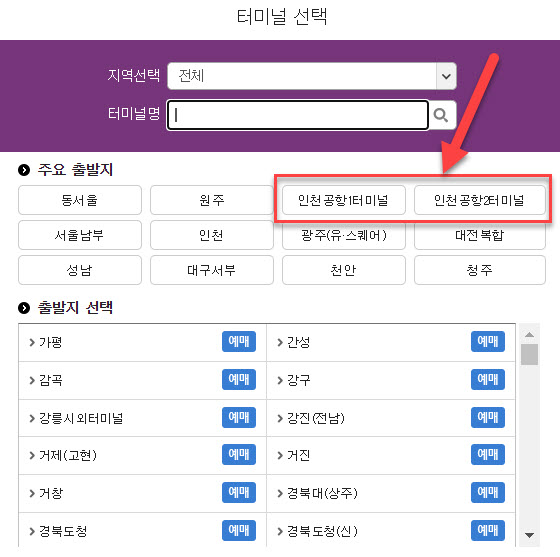
Task: Select 대전복합 departure button
Action: click(x=480, y=236)
